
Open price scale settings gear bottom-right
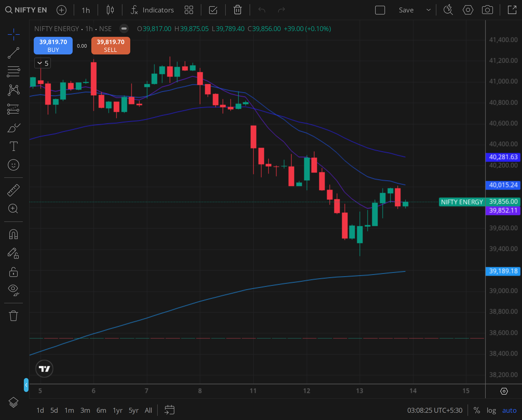504,391
